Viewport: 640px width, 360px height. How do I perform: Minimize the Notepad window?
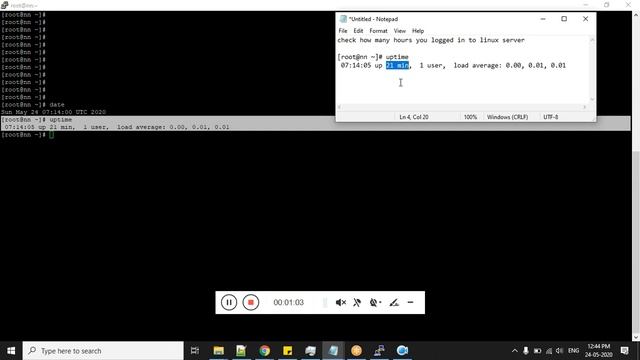(x=543, y=19)
